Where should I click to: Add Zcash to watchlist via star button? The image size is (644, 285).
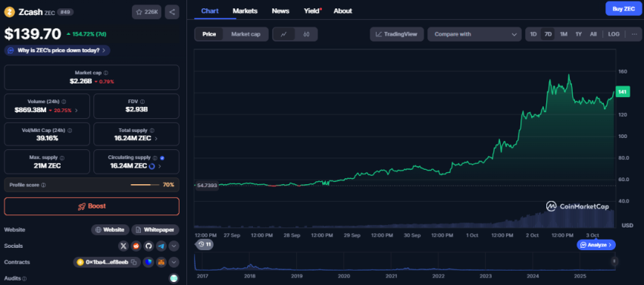click(147, 12)
